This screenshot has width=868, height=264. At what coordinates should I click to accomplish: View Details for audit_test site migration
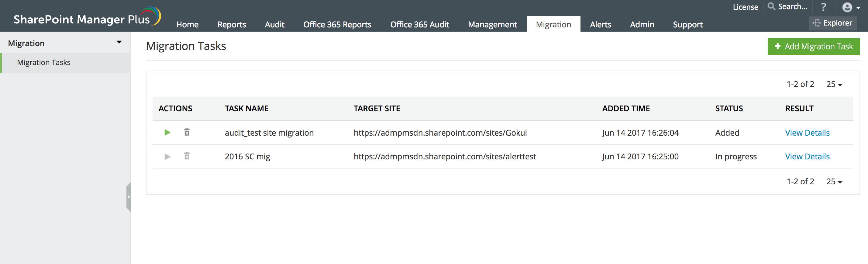[x=807, y=133]
